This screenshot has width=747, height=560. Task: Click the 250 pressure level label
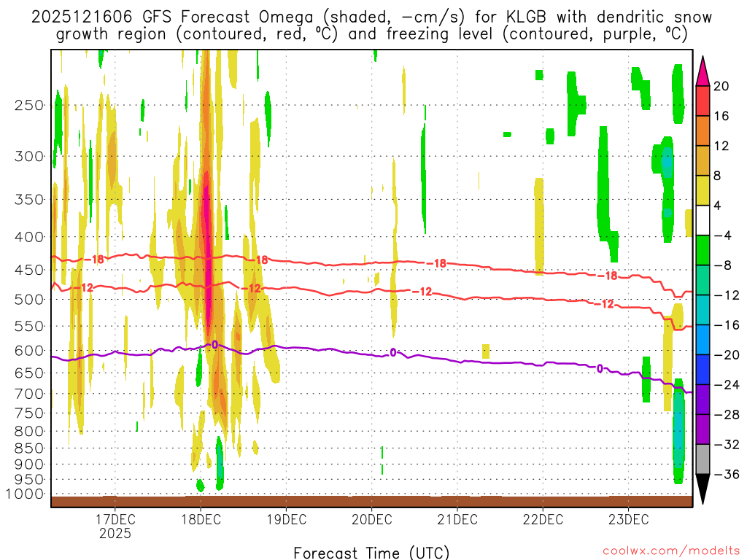[29, 105]
